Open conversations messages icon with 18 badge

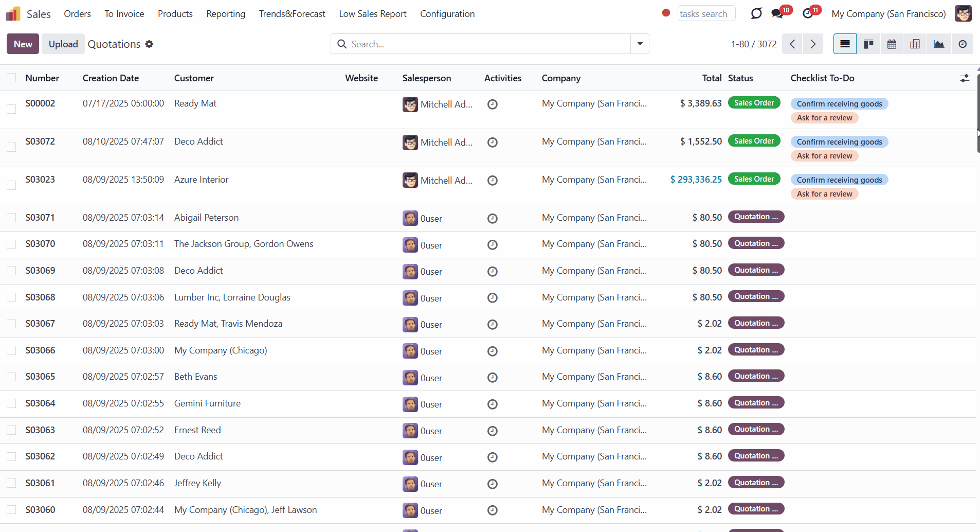777,13
